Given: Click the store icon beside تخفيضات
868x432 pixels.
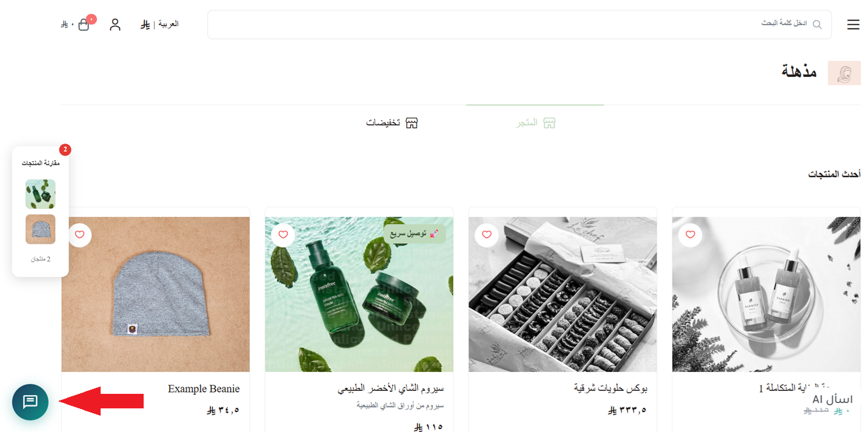Looking at the screenshot, I should pyautogui.click(x=412, y=123).
